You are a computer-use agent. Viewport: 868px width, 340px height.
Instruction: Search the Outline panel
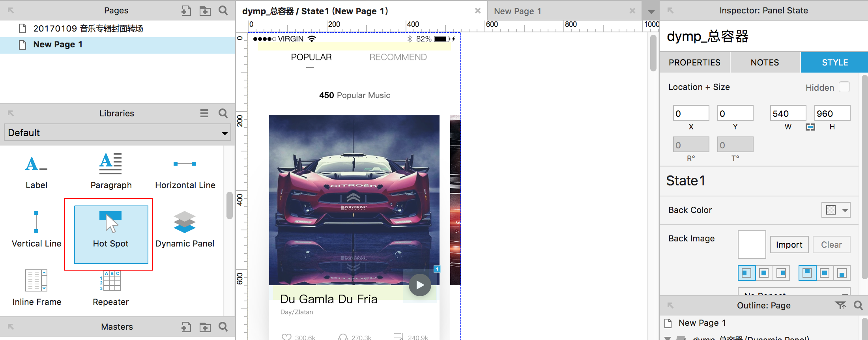[x=858, y=305]
